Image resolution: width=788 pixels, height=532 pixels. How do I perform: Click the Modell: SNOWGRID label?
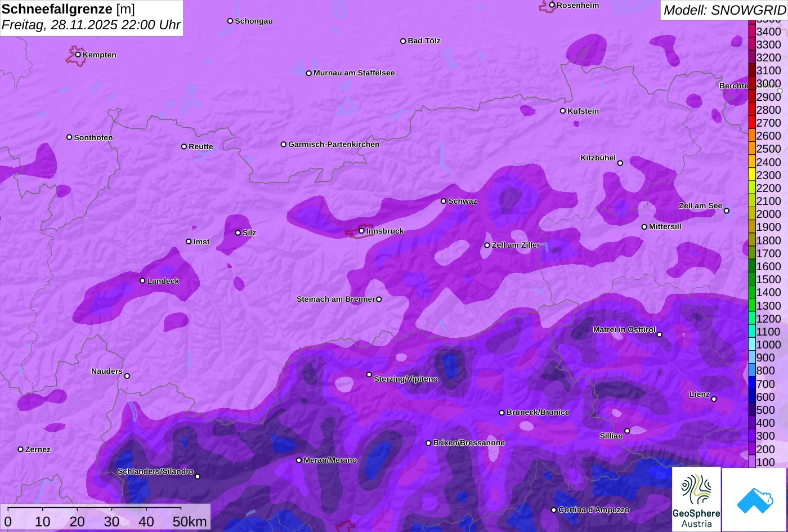coord(724,10)
